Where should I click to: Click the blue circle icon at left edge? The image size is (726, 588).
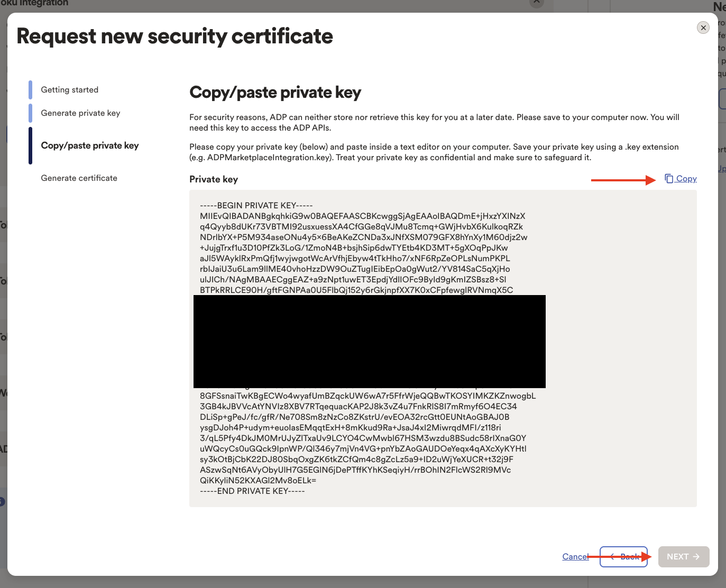tap(2, 501)
